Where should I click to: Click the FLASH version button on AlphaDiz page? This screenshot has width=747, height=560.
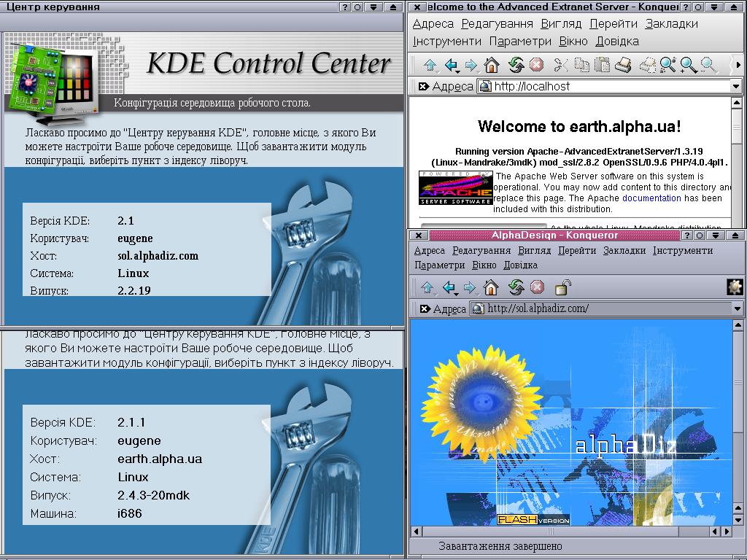click(533, 520)
